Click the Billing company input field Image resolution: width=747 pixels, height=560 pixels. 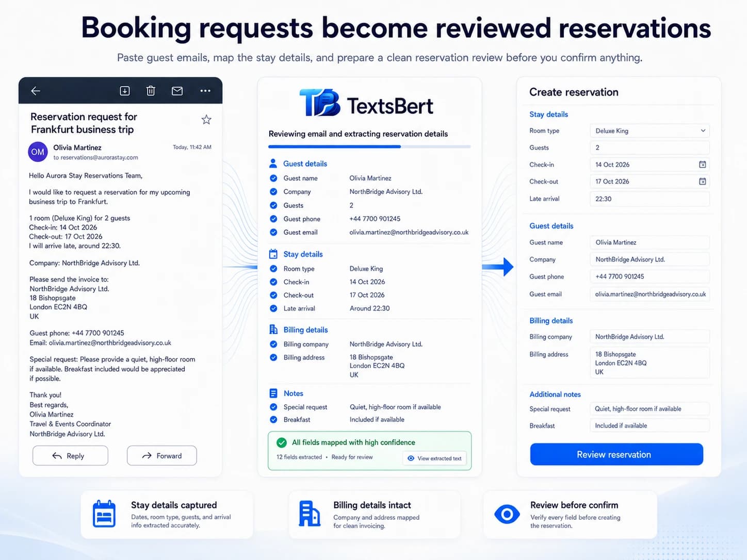[x=649, y=337]
